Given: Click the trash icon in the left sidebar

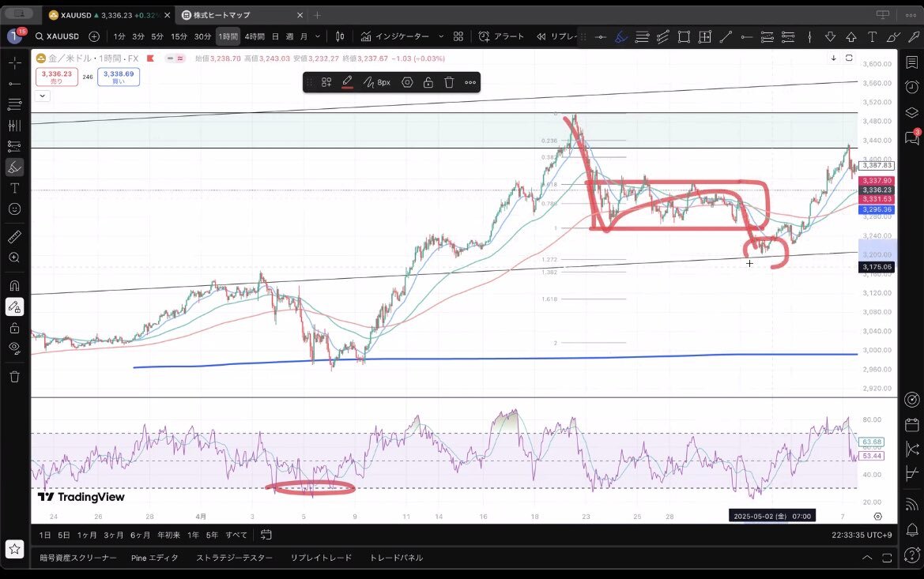Looking at the screenshot, I should [x=15, y=377].
